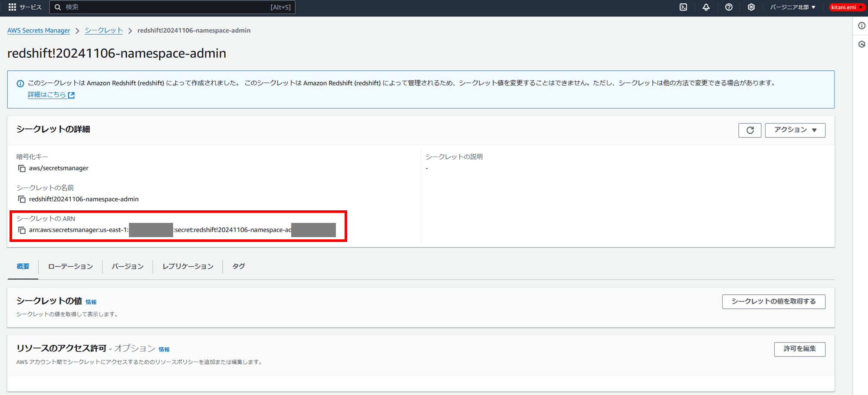Viewport: 868px width, 395px height.
Task: Click the aws/secretsmanager key text
Action: point(59,168)
